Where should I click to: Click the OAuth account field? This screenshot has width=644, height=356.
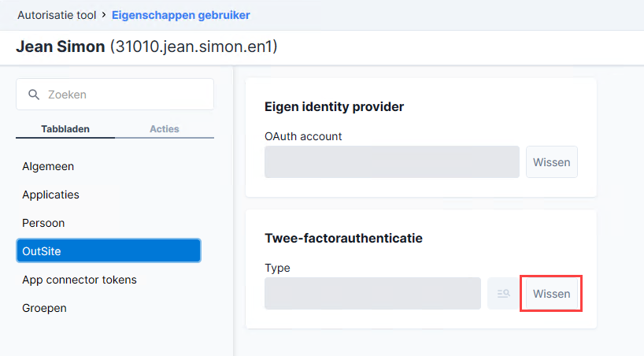pos(392,162)
